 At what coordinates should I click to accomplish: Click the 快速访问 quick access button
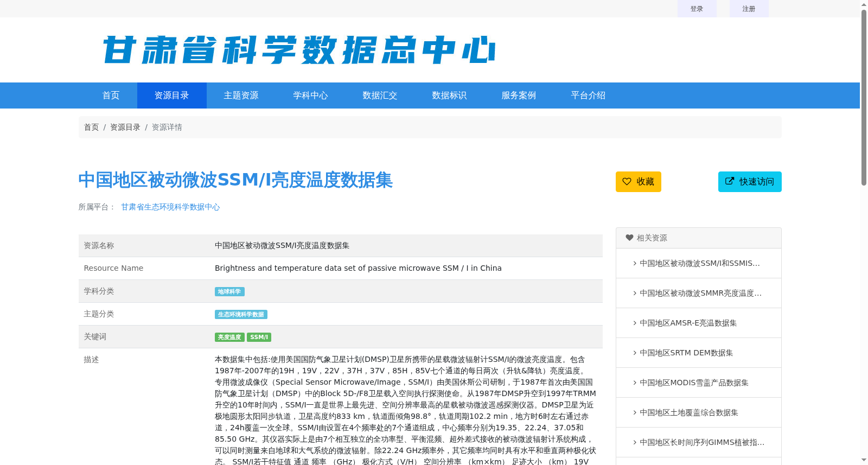750,182
